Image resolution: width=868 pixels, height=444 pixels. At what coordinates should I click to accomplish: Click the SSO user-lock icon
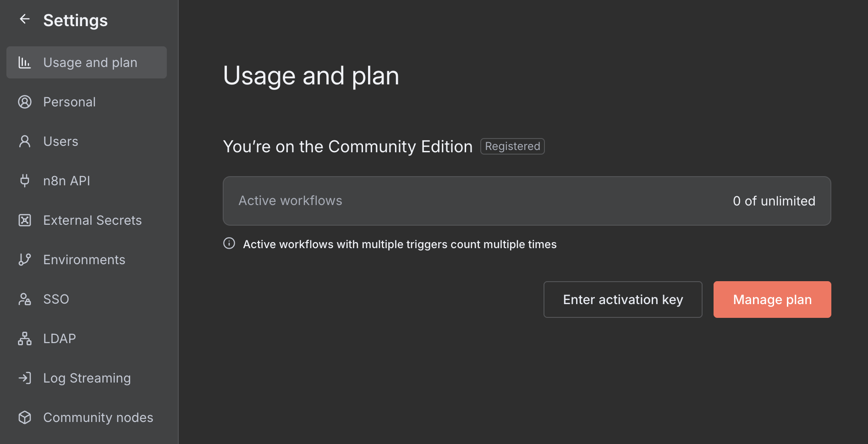(25, 299)
